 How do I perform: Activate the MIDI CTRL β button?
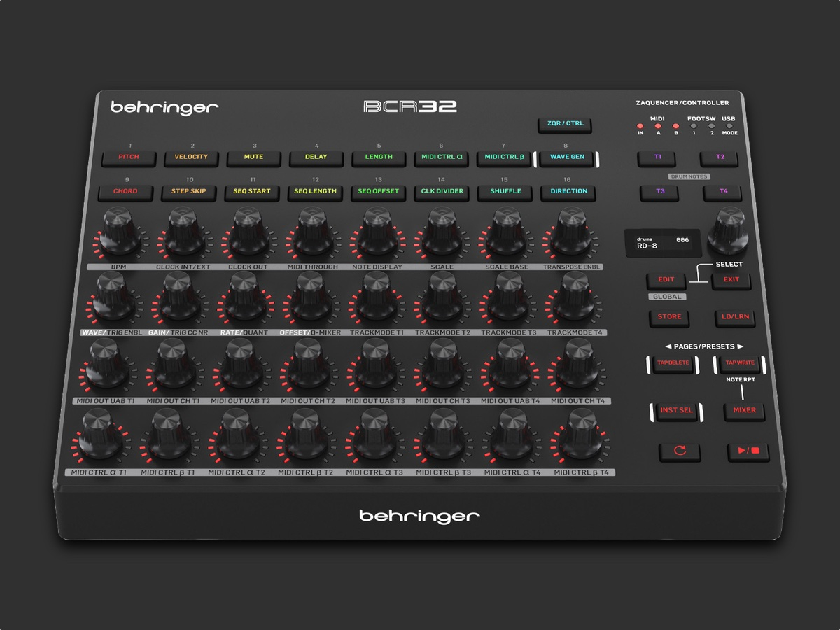pyautogui.click(x=504, y=157)
